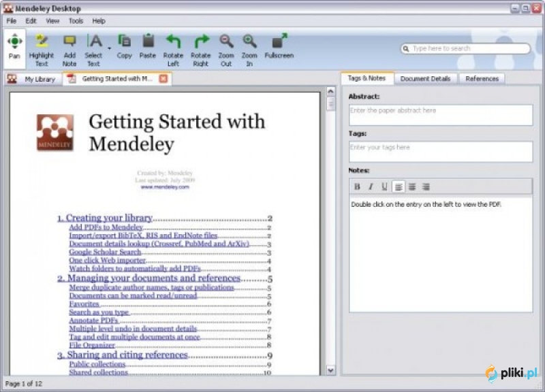Align notes text left
The height and width of the screenshot is (392, 545).
coord(399,186)
